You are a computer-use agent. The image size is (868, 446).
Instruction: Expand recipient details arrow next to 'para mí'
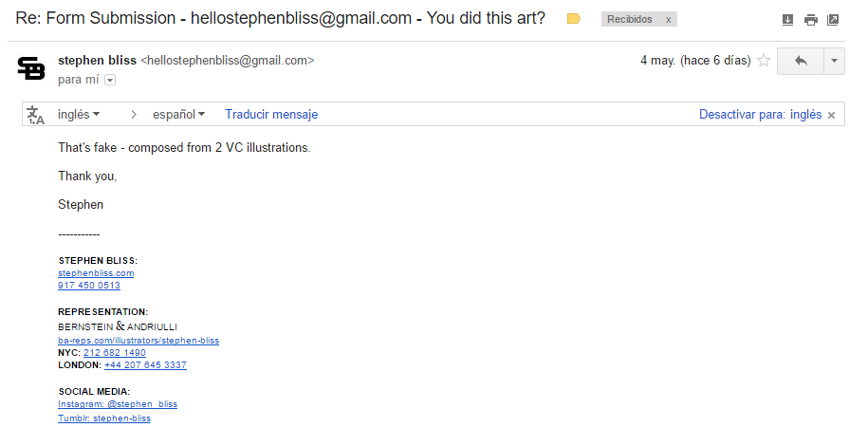(x=110, y=81)
